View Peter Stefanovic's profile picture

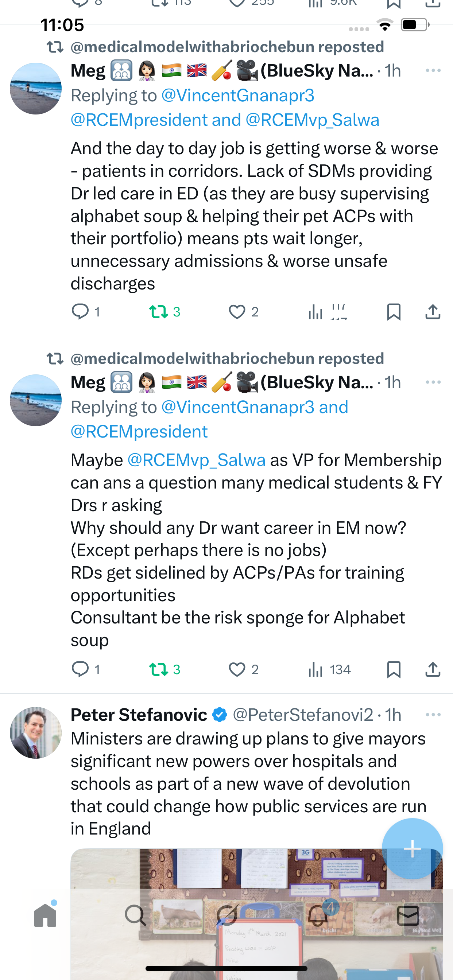[x=36, y=733]
